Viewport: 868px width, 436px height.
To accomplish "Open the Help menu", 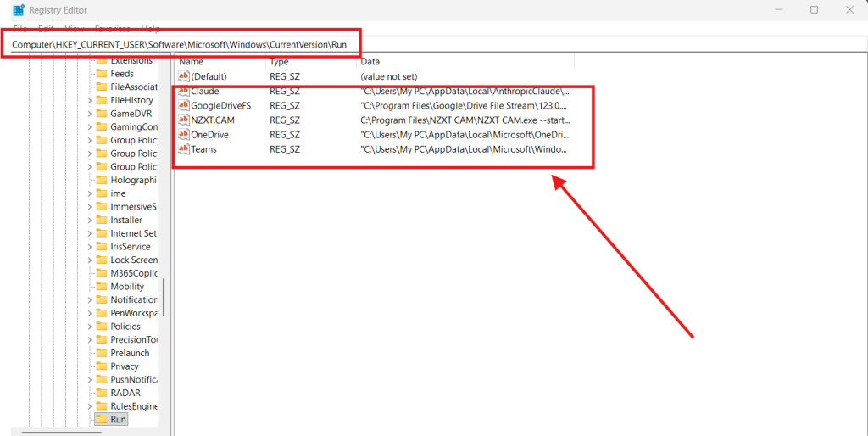I will point(151,28).
